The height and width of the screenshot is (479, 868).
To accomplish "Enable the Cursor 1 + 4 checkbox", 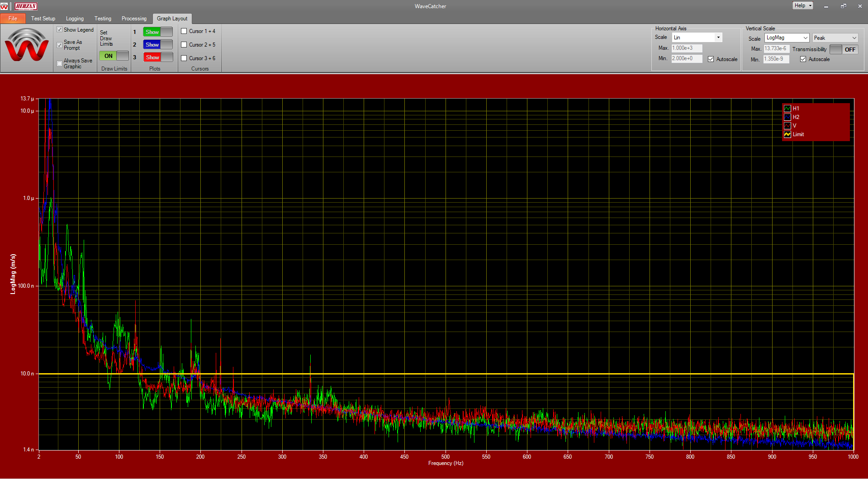I will click(184, 31).
